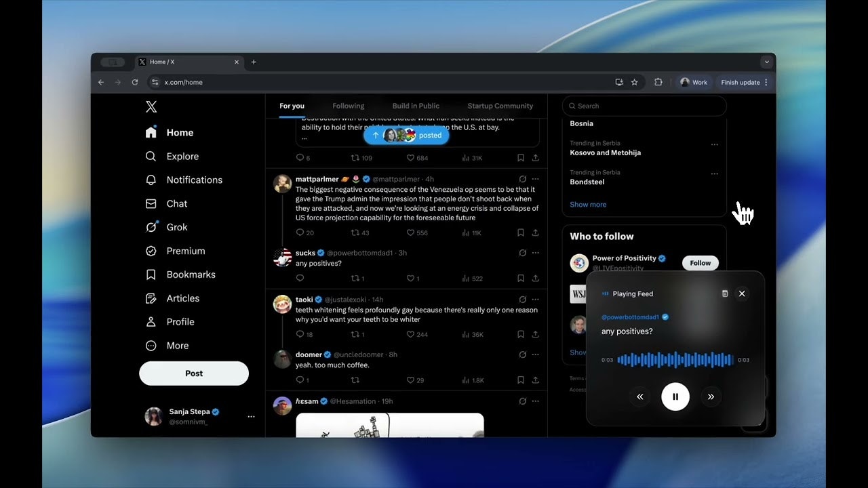Open @powerbottomdad1 handle in the player

(x=631, y=317)
